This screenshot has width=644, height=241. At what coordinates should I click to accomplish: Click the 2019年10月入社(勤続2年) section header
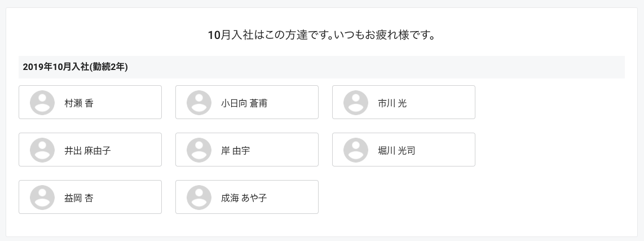(321, 67)
